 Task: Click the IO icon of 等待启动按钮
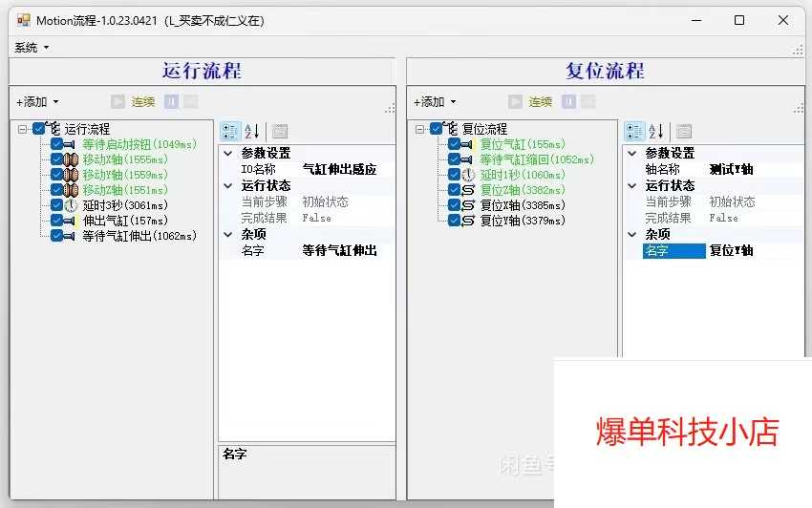pyautogui.click(x=71, y=144)
